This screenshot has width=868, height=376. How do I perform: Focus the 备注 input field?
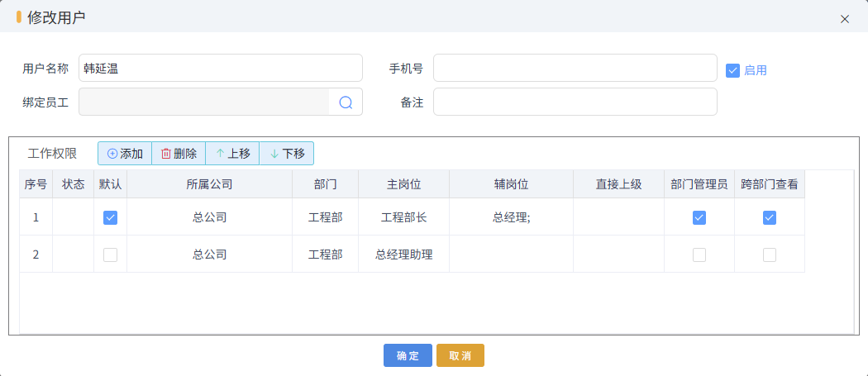[575, 102]
